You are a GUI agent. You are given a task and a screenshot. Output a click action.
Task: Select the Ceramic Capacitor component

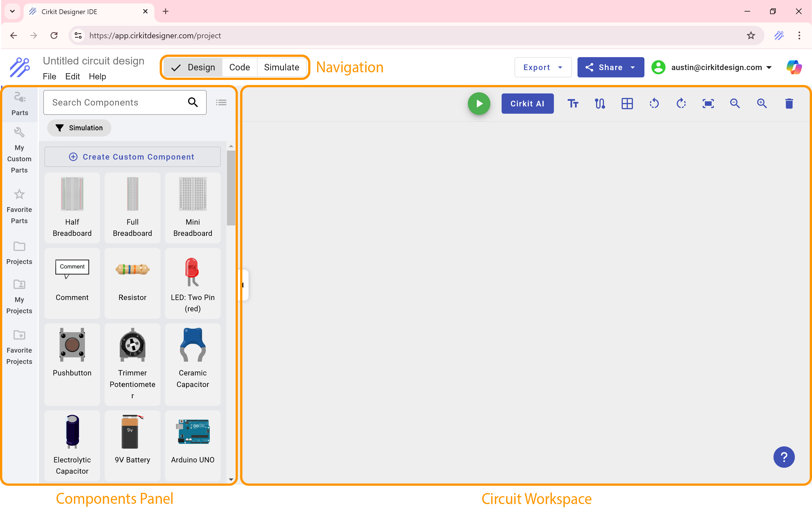click(193, 364)
